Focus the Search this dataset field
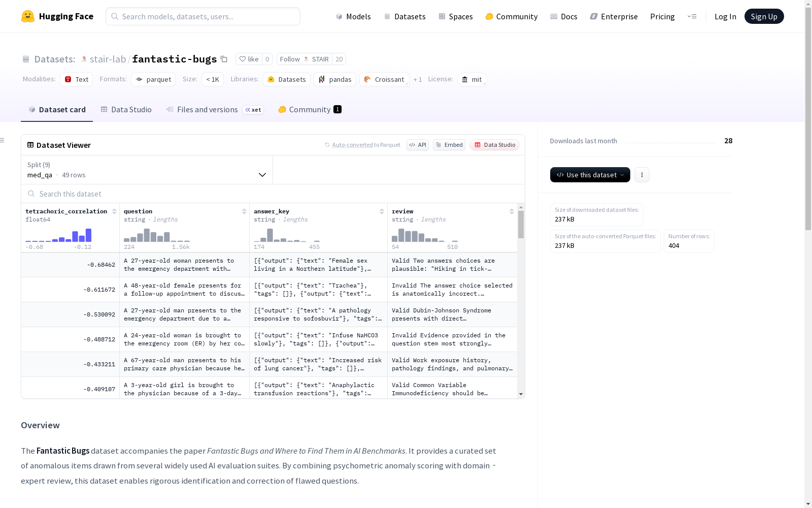Viewport: 812px width, 508px height. pos(273,194)
